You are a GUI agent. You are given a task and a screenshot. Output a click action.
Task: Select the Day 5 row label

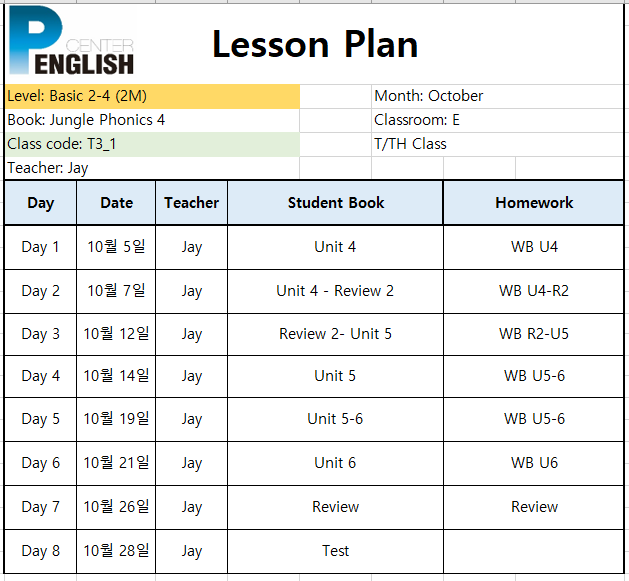pyautogui.click(x=41, y=419)
